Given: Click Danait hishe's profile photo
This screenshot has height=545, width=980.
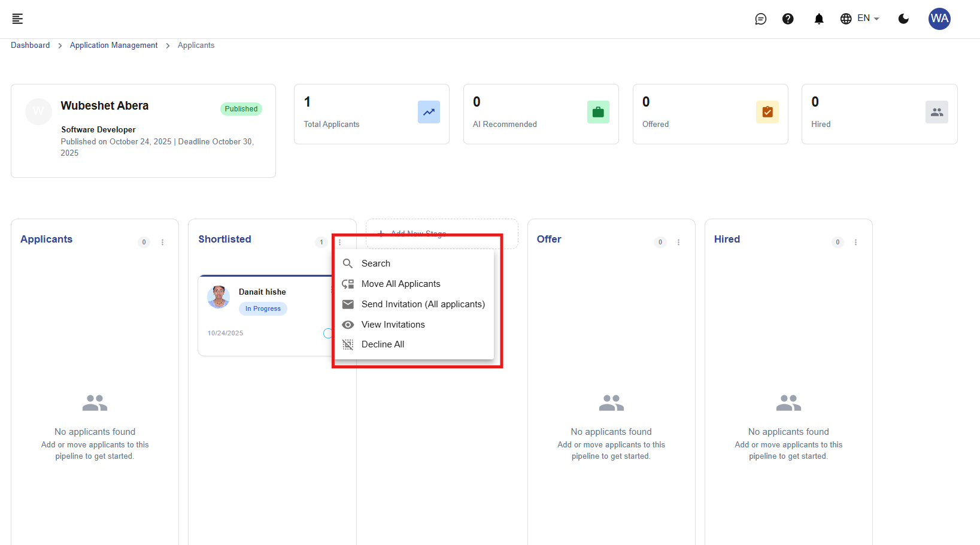Looking at the screenshot, I should (219, 297).
